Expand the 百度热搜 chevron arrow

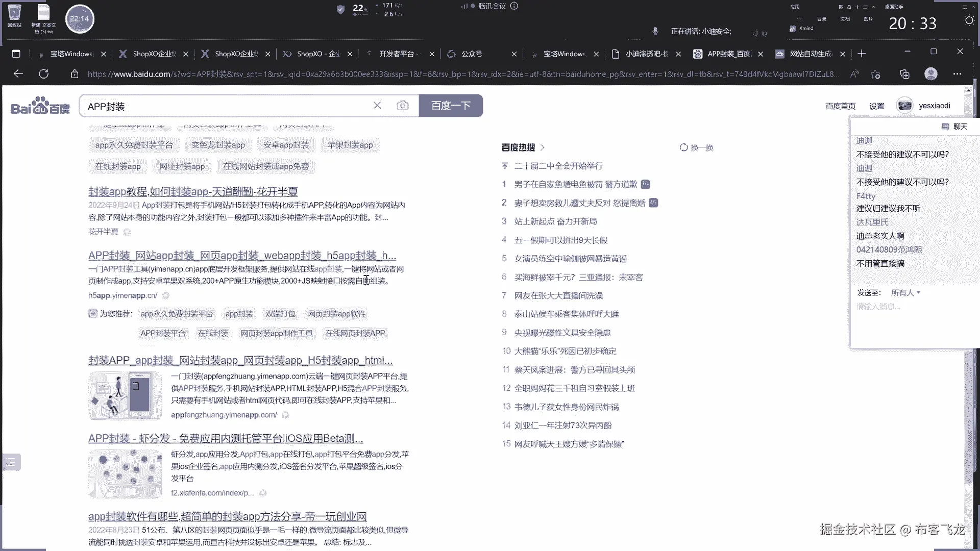[542, 147]
